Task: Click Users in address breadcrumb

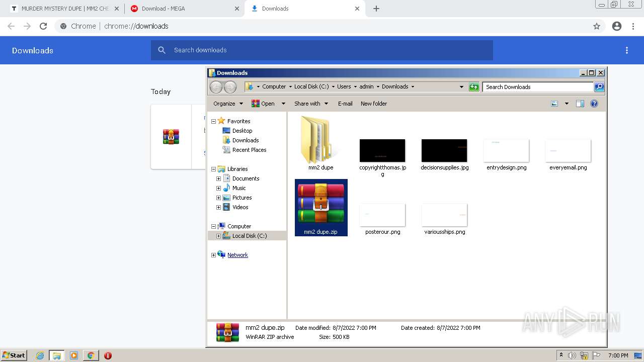Action: tap(344, 86)
